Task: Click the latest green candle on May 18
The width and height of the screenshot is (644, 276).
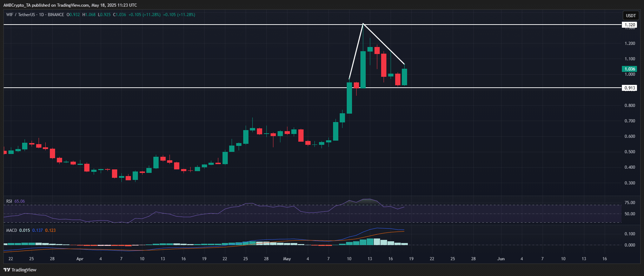Action: tap(404, 77)
